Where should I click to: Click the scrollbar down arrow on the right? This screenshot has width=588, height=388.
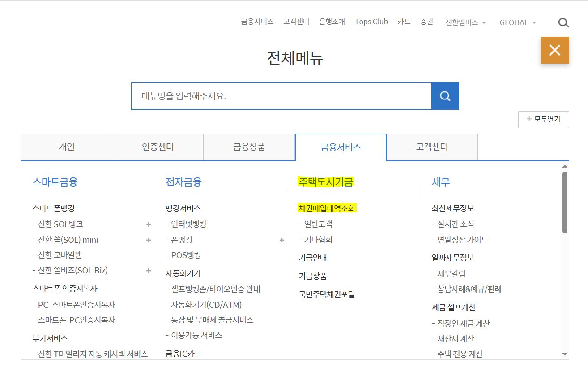click(565, 354)
